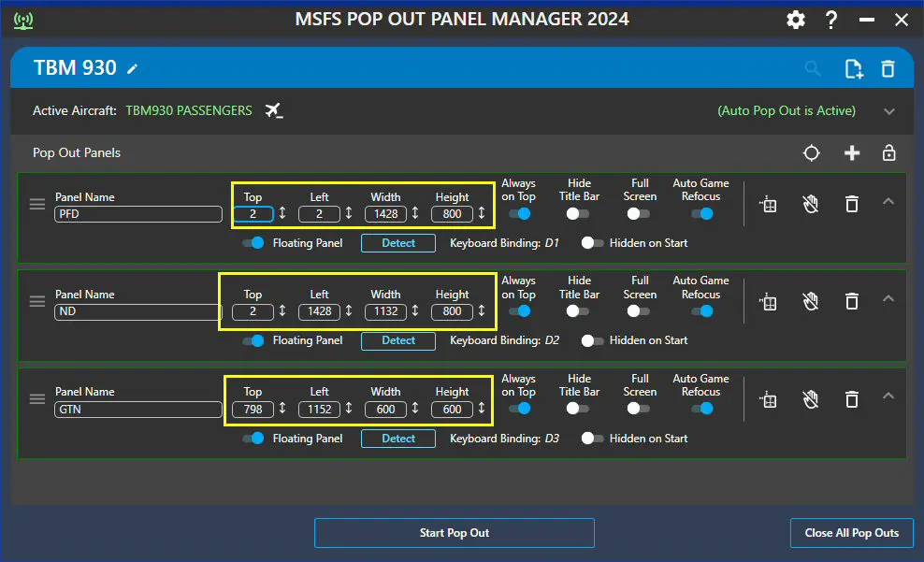Click the GTN Left field showing 1152
The image size is (924, 562).
pyautogui.click(x=319, y=410)
